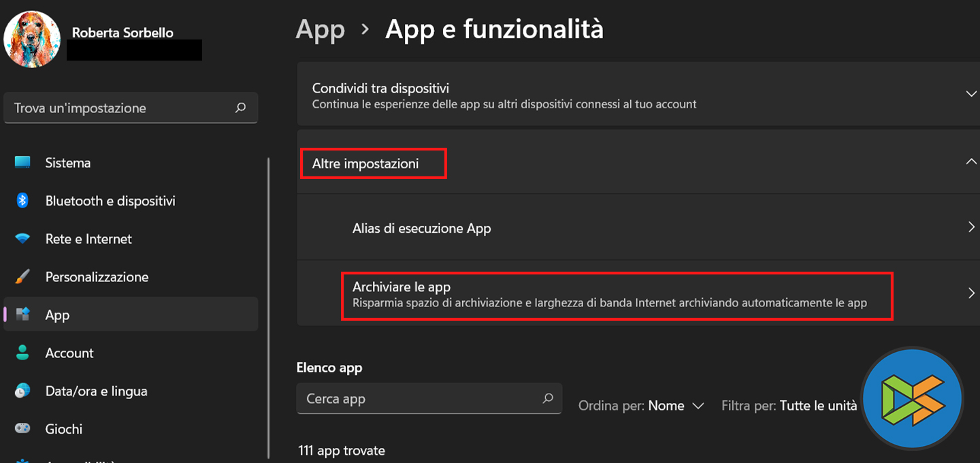The image size is (980, 463).
Task: Open the Filtra per Tutte le unità dropdown
Action: [x=818, y=406]
